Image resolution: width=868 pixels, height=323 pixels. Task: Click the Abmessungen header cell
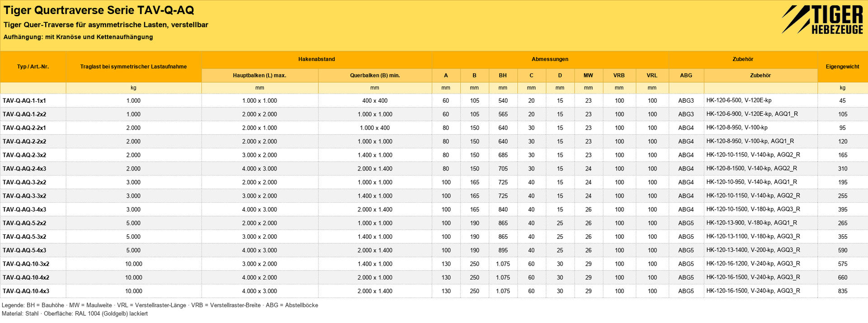tap(550, 59)
